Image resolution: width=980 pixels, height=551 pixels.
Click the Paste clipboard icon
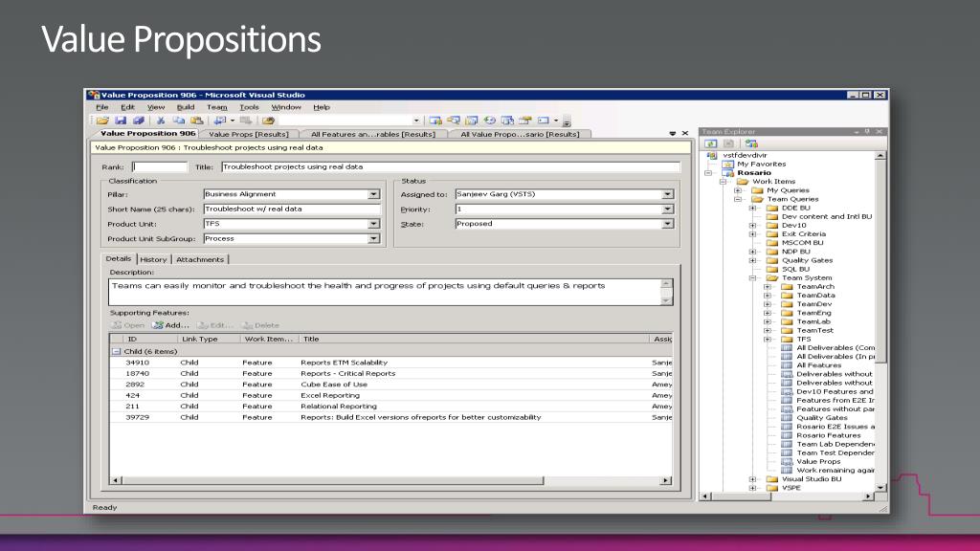click(197, 121)
